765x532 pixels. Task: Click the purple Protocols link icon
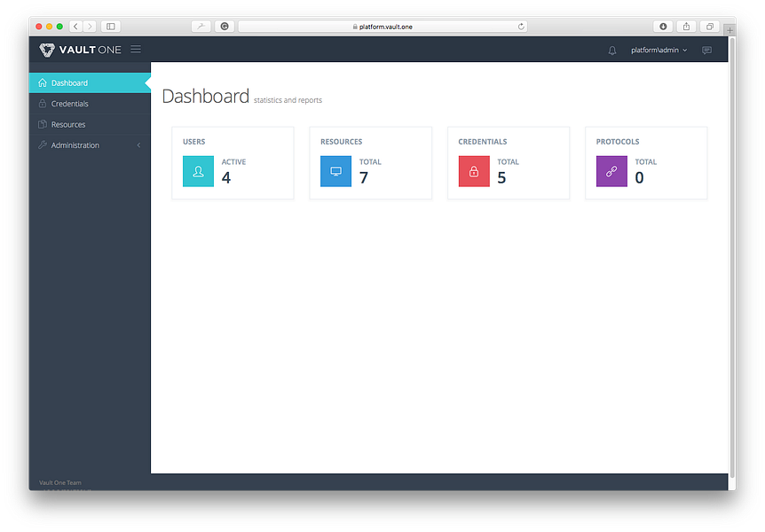(x=611, y=171)
